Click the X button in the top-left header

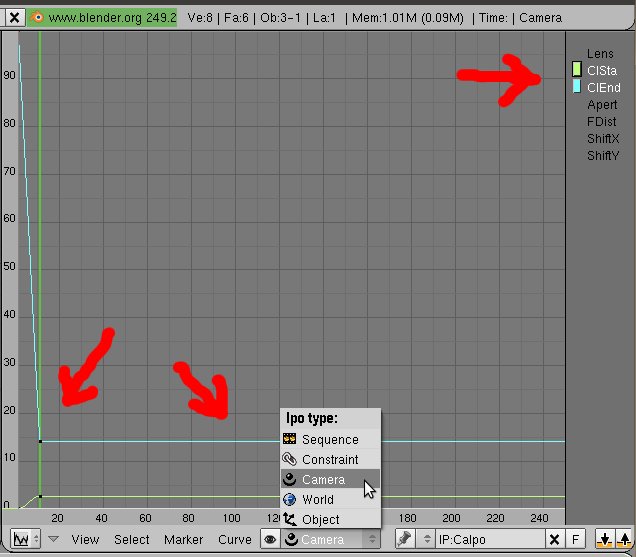click(x=14, y=17)
